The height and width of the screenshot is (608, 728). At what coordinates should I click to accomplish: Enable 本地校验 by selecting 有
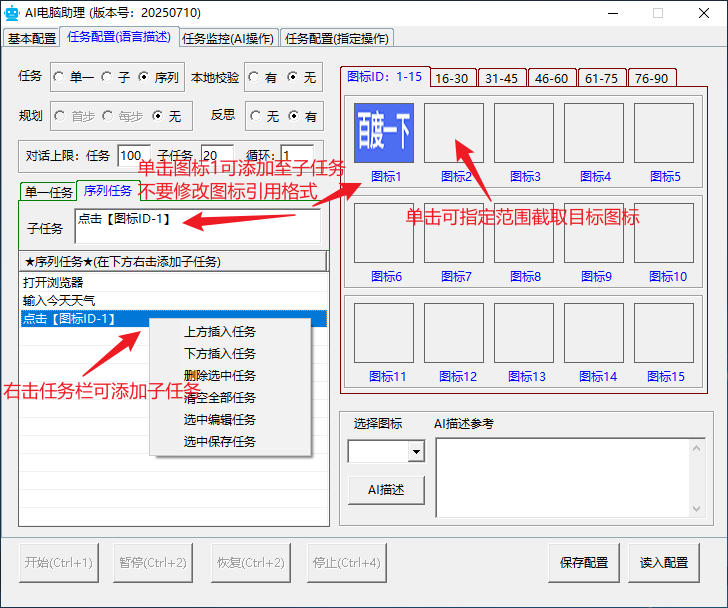point(254,77)
